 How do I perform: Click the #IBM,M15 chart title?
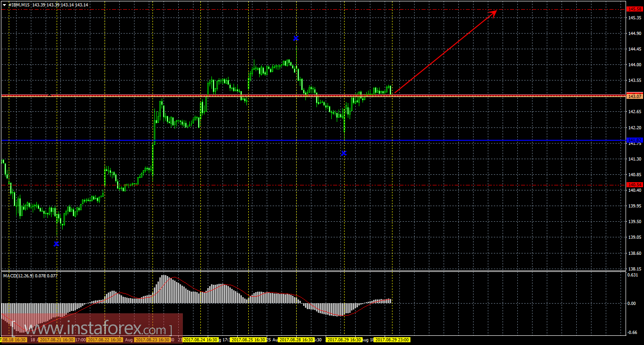point(19,5)
